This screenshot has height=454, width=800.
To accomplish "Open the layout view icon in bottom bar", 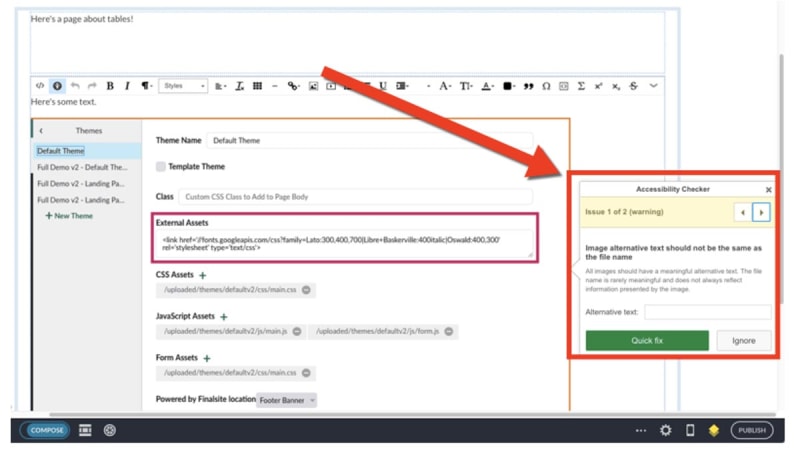I will click(x=85, y=430).
